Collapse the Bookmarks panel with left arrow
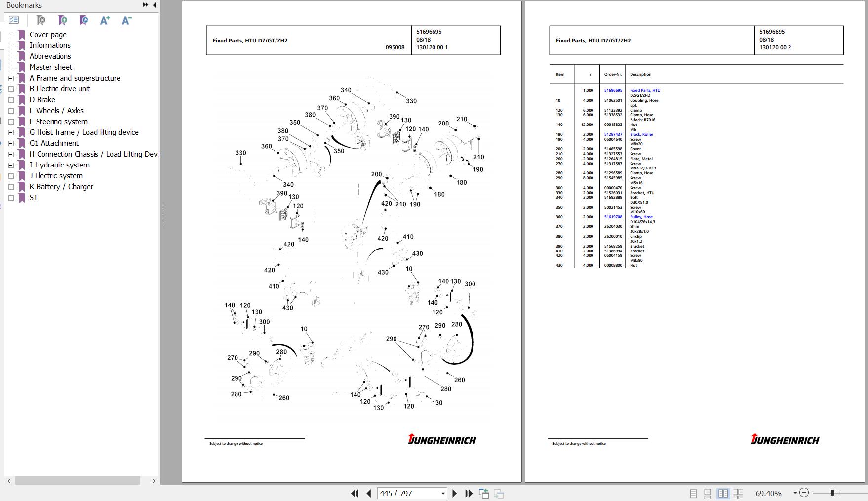This screenshot has width=868, height=501. coord(154,5)
